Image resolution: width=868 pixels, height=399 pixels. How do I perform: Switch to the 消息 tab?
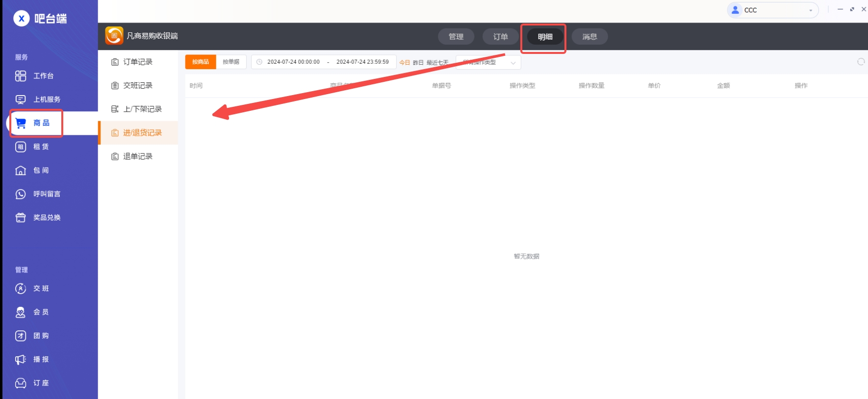pos(589,37)
